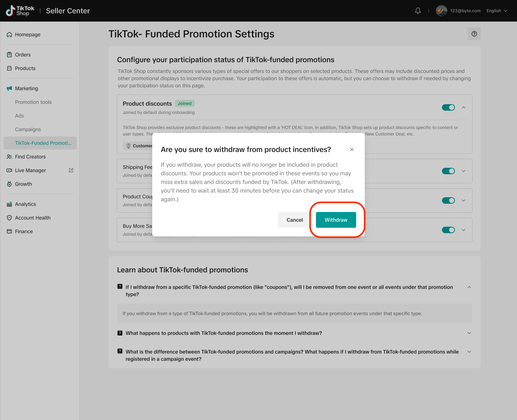Toggle the Shipping Fee switch
The image size is (517, 420).
click(448, 171)
